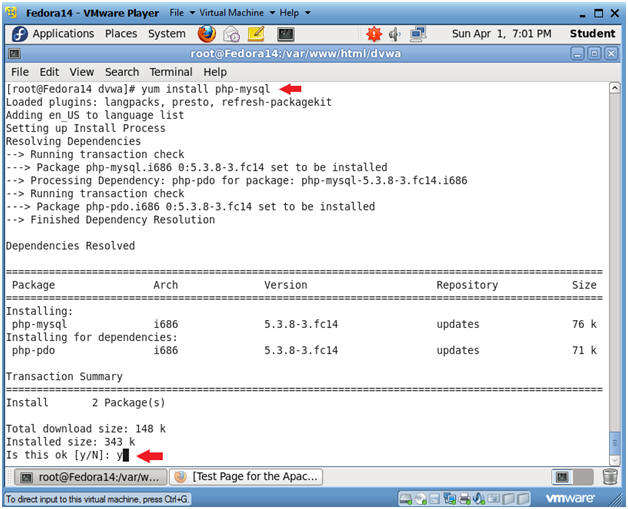Click the VMware Player title bar icon
The image size is (628, 509).
click(12, 13)
